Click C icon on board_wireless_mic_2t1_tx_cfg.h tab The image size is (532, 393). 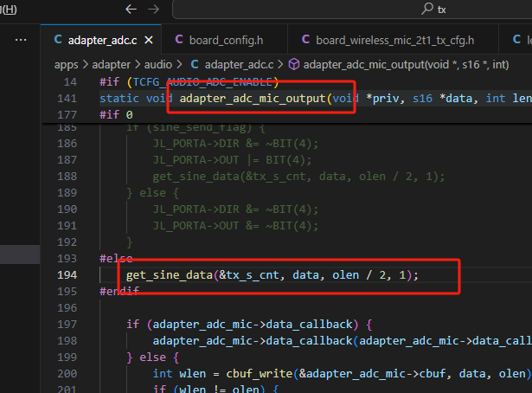305,40
